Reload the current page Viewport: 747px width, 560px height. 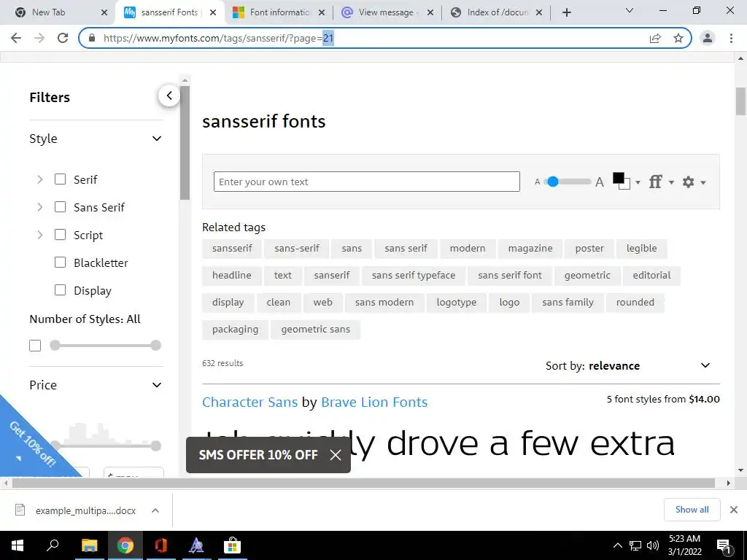click(x=63, y=38)
